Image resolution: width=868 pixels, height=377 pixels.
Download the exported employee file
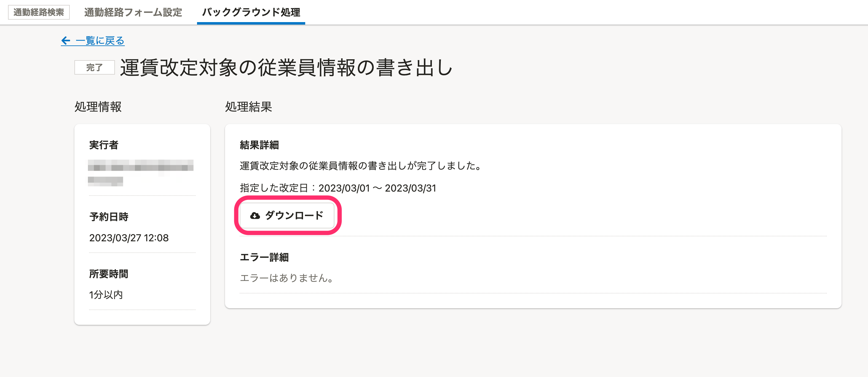(x=287, y=216)
